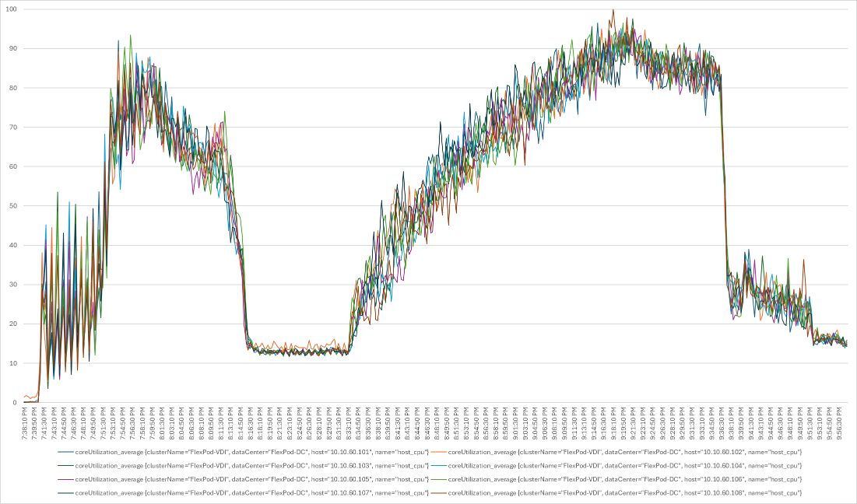
Task: Click the y-axis label 40
Action: 12,245
